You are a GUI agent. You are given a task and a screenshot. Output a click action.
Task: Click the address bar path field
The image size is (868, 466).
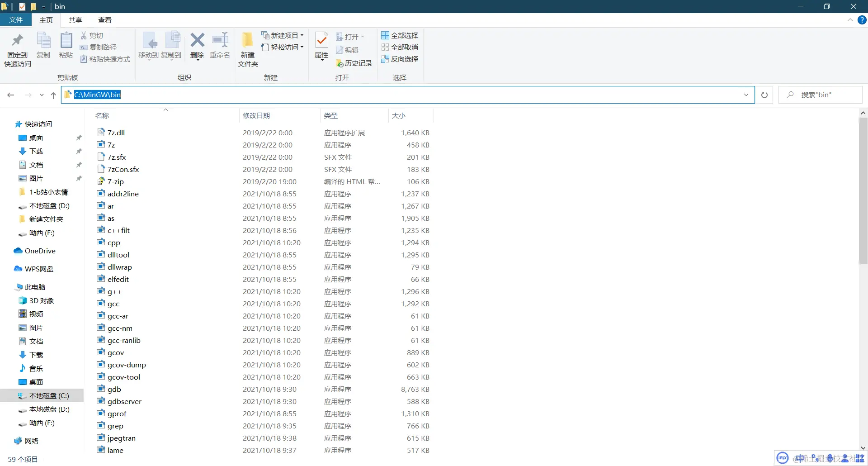pos(408,95)
